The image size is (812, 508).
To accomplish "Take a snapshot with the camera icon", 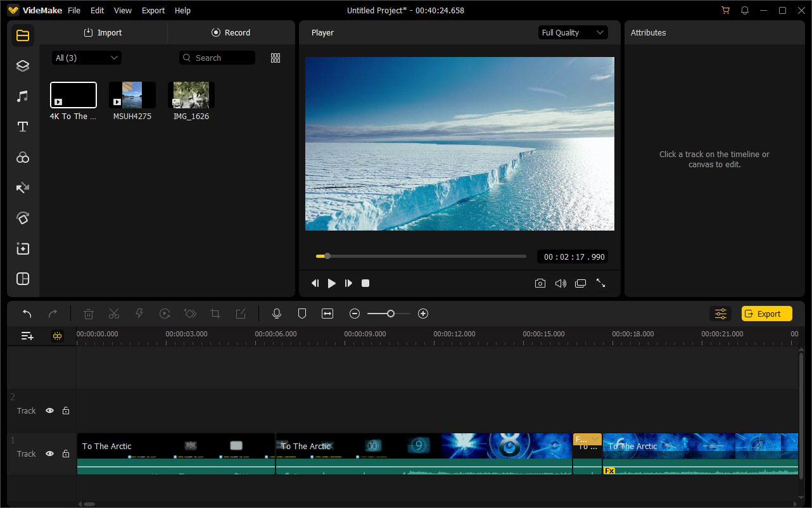I will (540, 283).
